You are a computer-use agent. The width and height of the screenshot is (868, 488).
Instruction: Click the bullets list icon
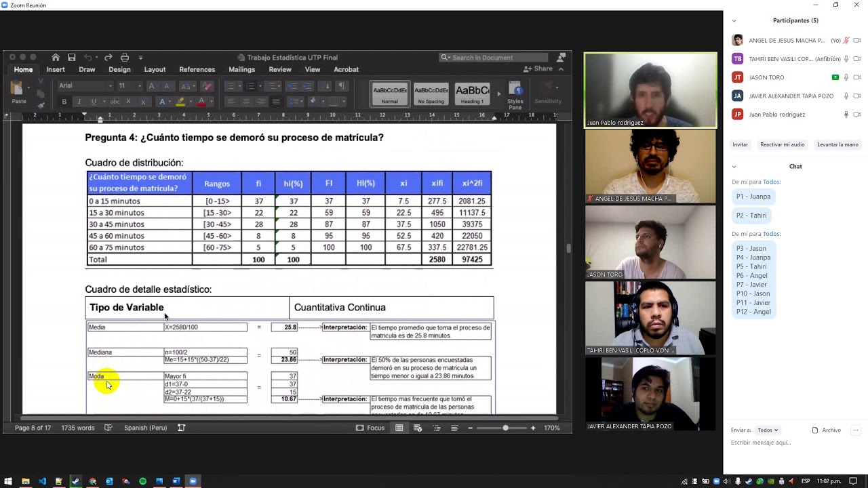(230, 86)
